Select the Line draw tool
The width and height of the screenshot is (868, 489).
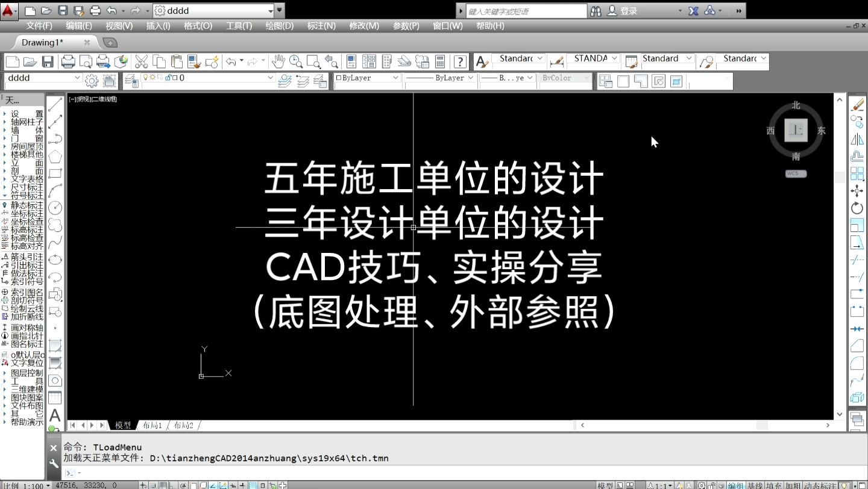click(55, 105)
